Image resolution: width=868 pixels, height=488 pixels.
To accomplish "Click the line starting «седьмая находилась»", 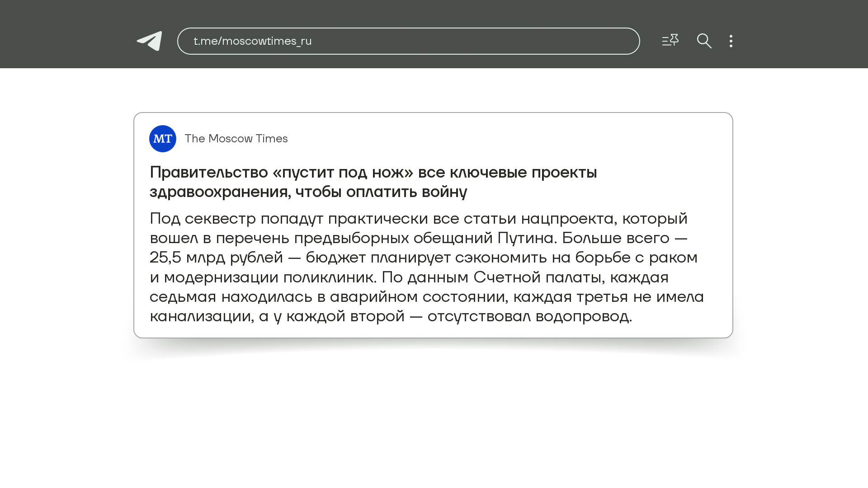I will (x=426, y=297).
